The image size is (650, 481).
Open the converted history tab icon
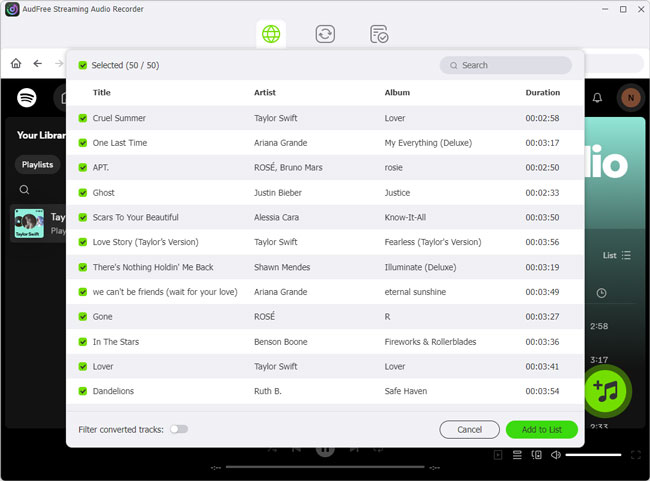(x=379, y=34)
